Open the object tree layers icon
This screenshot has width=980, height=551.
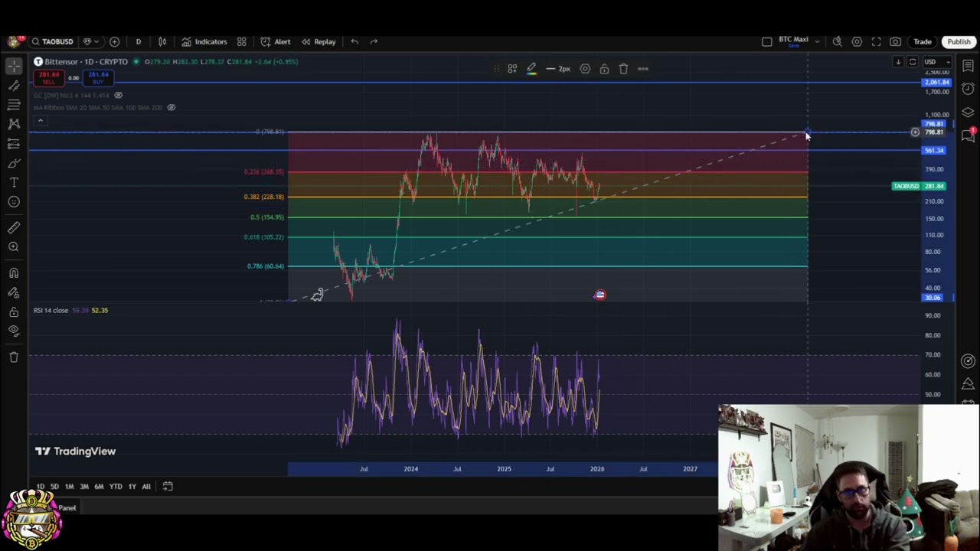pyautogui.click(x=968, y=112)
